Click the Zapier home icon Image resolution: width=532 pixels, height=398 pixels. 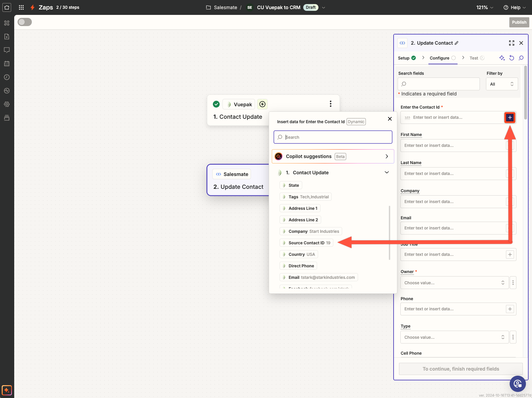point(7,7)
